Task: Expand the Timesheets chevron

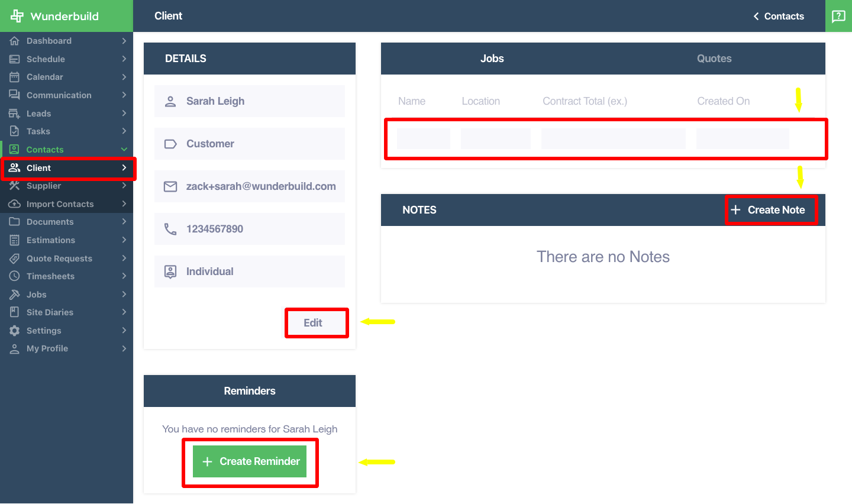Action: (124, 276)
